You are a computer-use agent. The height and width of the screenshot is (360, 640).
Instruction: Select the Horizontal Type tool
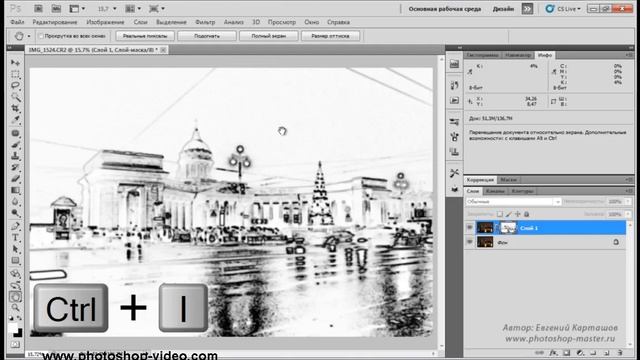click(16, 238)
